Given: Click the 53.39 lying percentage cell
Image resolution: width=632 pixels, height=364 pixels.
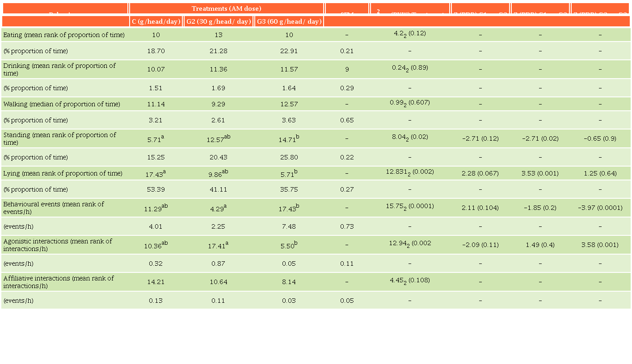Looking at the screenshot, I should [156, 189].
